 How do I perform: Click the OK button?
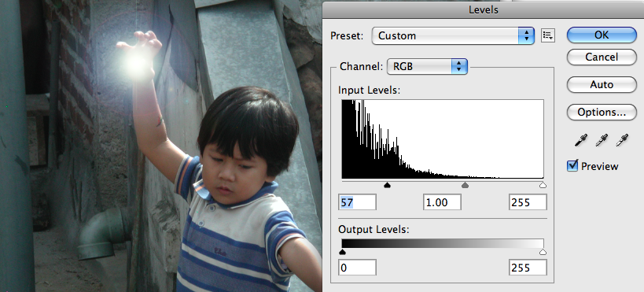(x=602, y=35)
